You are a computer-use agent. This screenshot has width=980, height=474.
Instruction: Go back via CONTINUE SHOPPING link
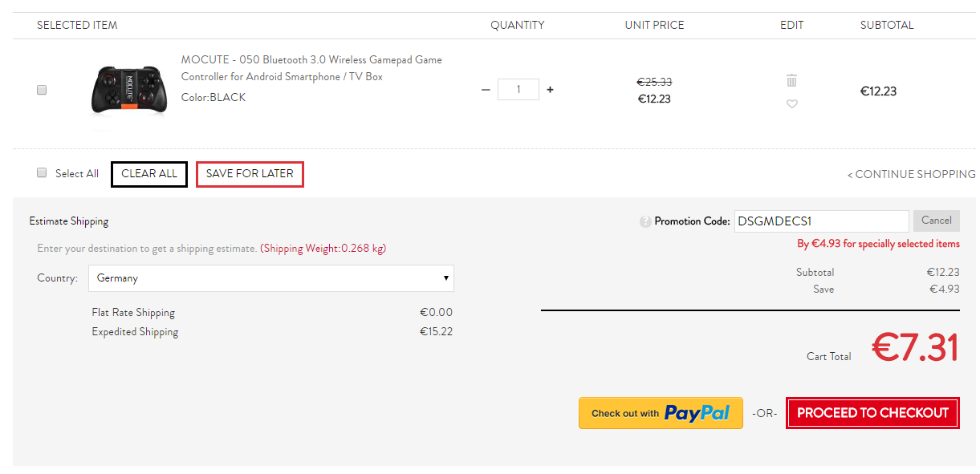912,174
